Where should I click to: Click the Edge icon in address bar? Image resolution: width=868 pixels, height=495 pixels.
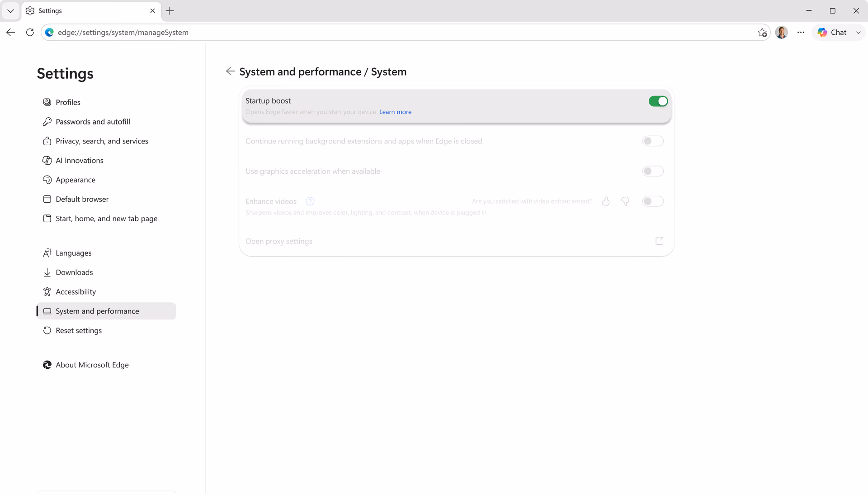[x=49, y=33]
